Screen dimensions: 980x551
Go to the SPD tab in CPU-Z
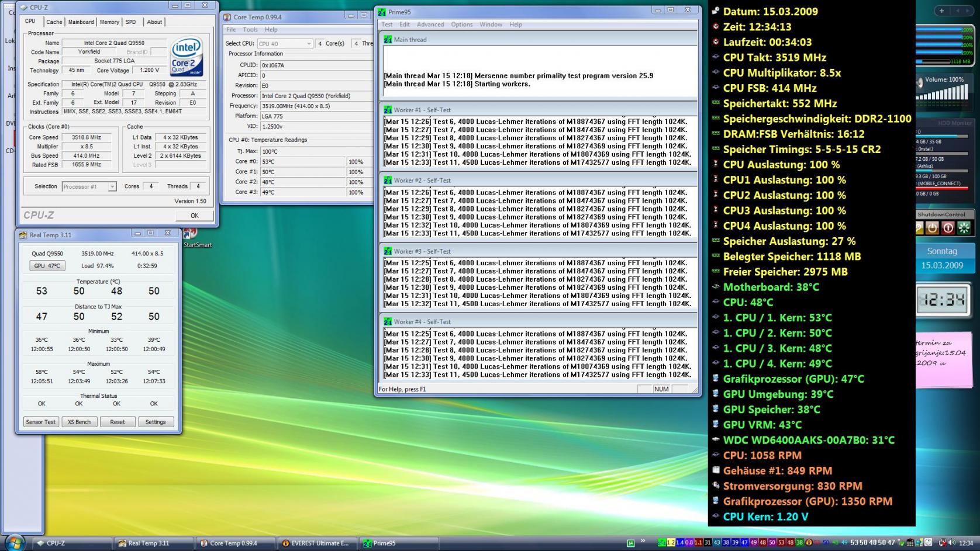131,22
